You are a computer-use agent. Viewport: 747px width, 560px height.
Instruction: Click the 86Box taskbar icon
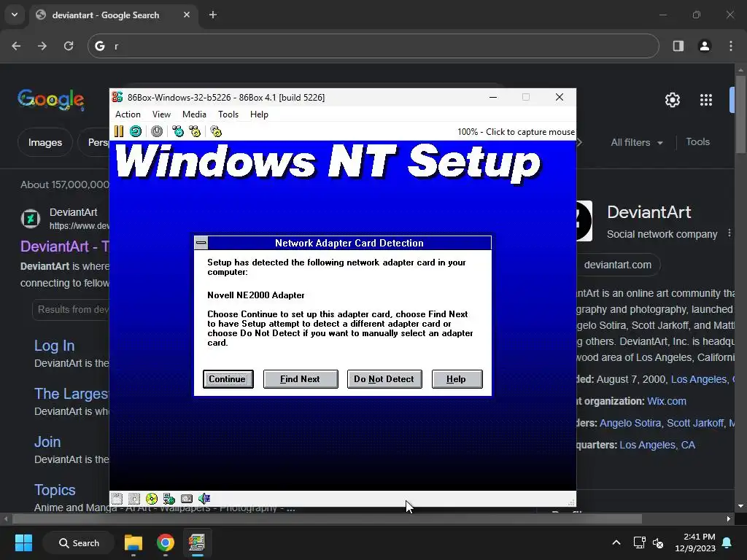[197, 542]
